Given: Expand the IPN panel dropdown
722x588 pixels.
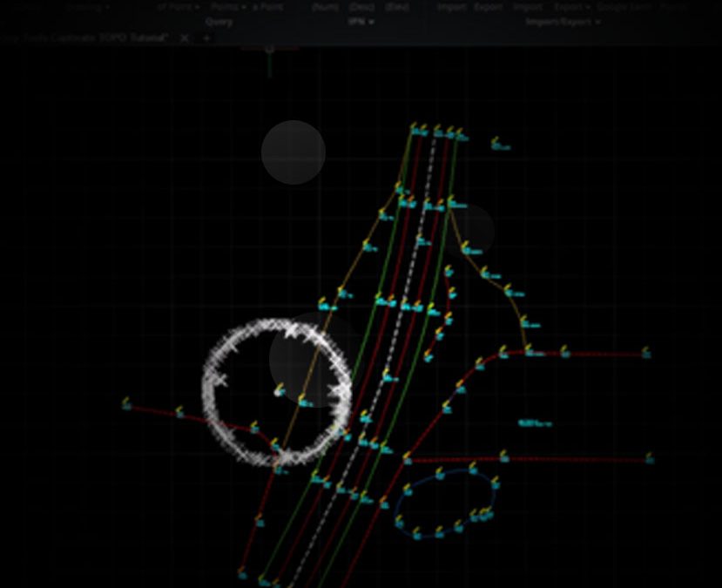Looking at the screenshot, I should [x=360, y=22].
